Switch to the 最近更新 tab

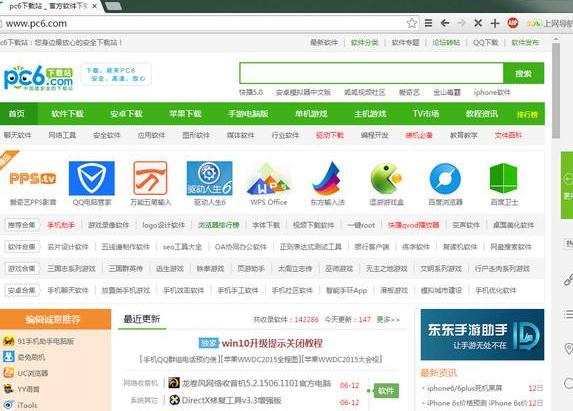point(142,319)
